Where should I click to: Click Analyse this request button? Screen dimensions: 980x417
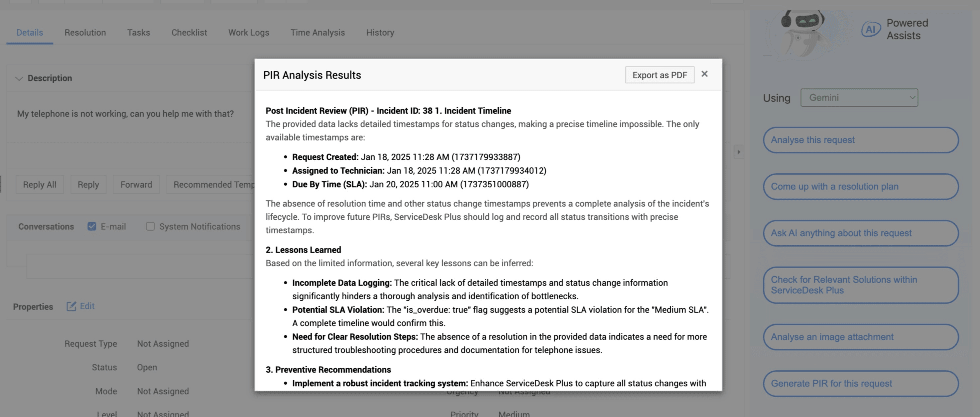pyautogui.click(x=860, y=140)
